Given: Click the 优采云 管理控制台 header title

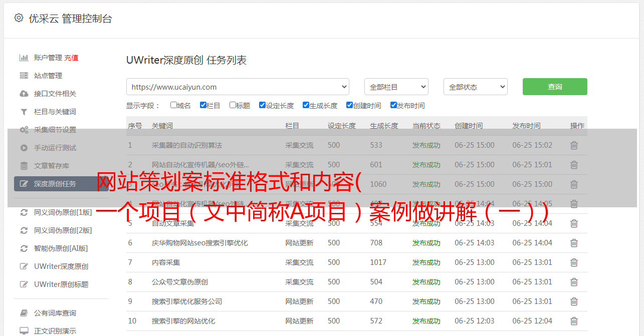Looking at the screenshot, I should pos(70,19).
